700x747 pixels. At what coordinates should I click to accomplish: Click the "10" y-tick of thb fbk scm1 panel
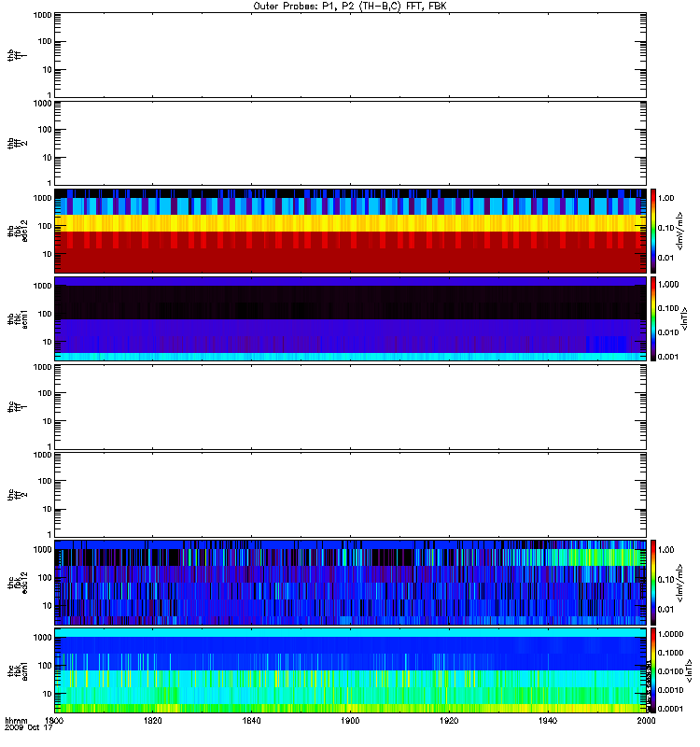48,342
